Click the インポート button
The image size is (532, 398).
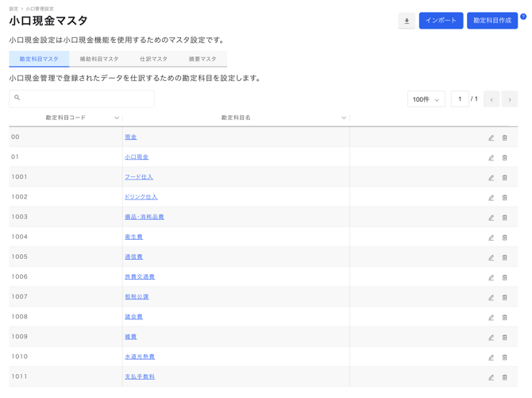(441, 21)
